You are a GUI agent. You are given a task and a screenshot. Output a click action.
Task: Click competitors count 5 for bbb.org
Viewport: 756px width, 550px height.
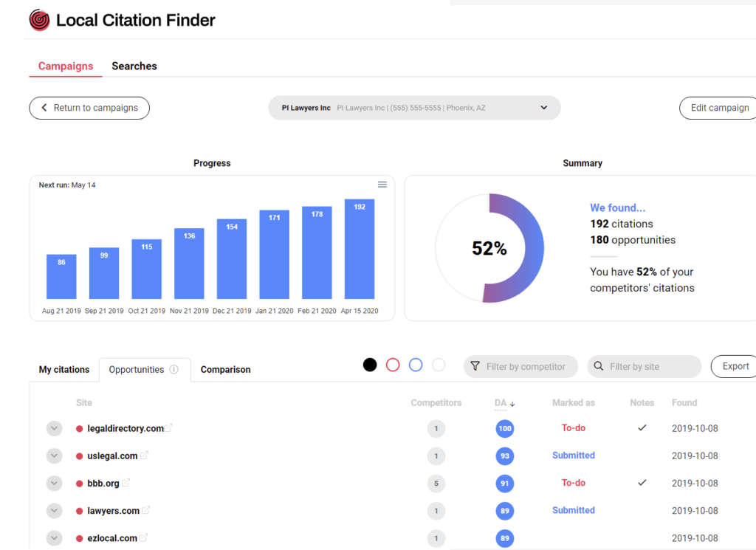pos(436,484)
